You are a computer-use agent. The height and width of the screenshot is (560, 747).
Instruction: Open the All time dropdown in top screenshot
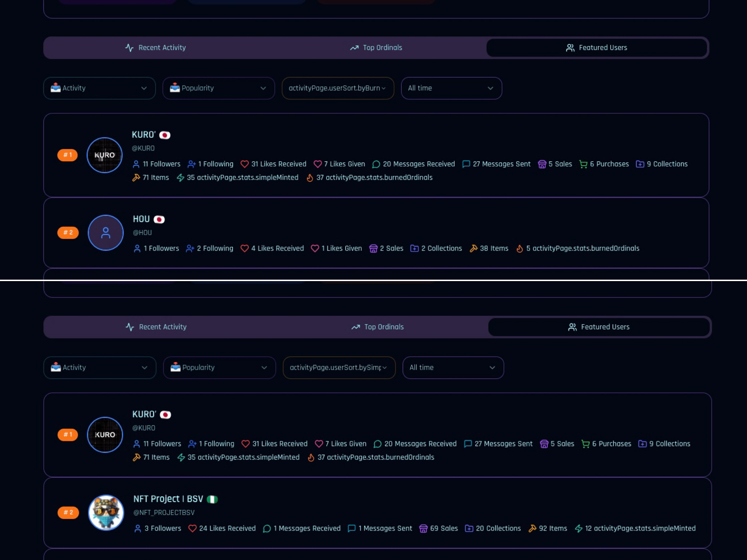(451, 88)
